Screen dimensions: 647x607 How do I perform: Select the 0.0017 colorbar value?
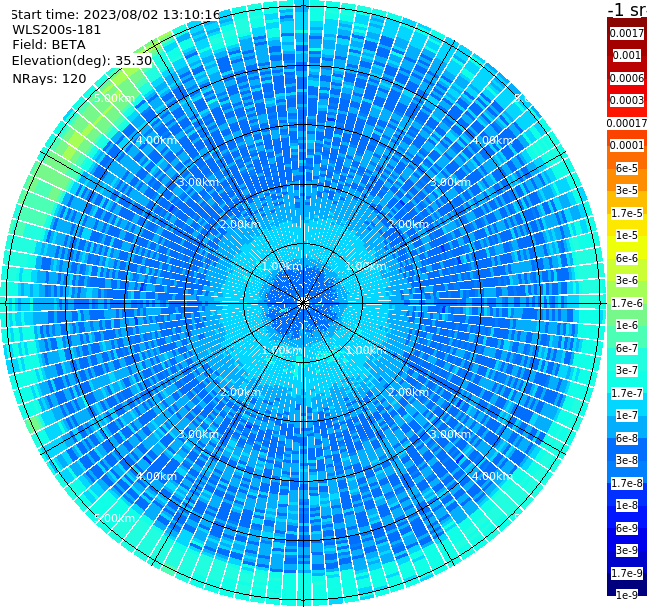pyautogui.click(x=627, y=33)
